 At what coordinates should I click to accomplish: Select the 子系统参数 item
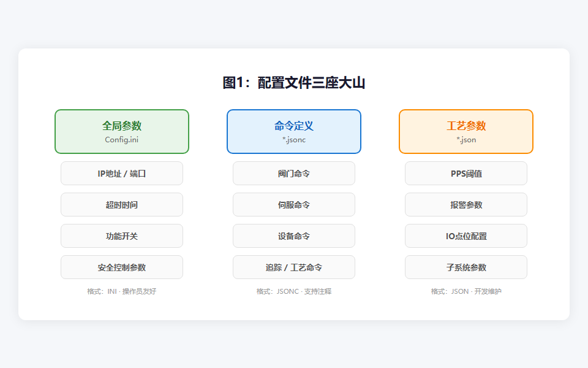466,267
